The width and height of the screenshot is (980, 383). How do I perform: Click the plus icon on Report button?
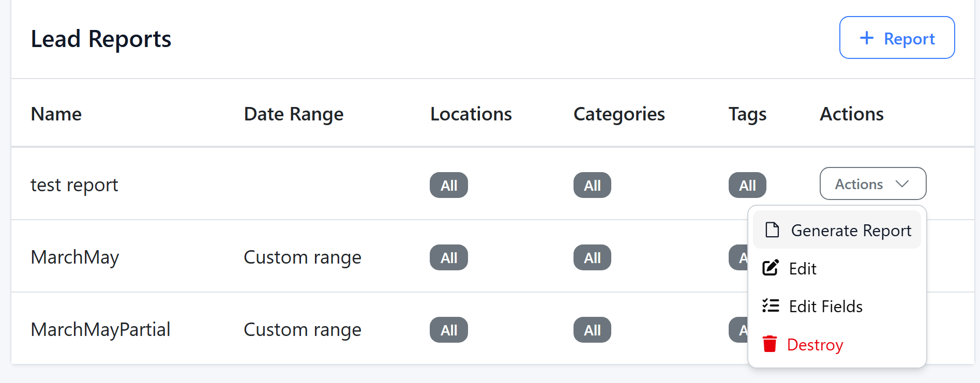point(867,38)
